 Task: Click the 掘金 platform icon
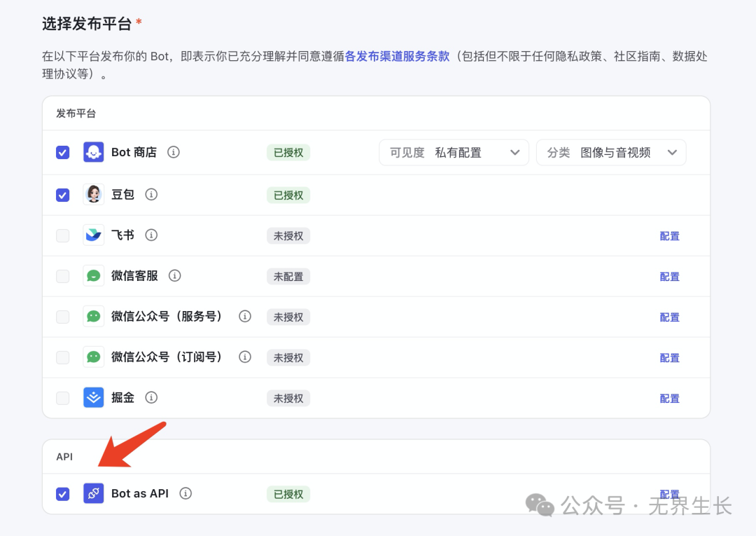[x=94, y=398]
